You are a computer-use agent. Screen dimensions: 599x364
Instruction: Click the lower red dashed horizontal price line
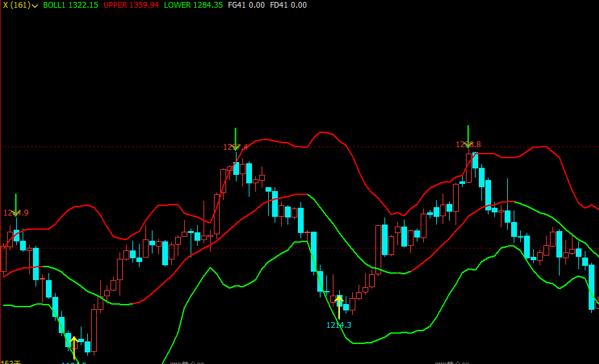(300, 248)
